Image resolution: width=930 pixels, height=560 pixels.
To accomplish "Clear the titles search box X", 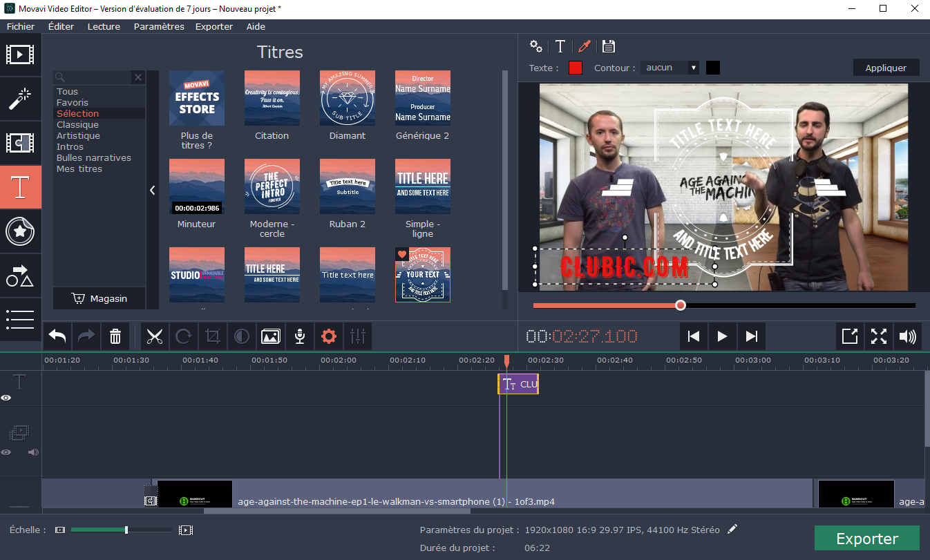I will [137, 77].
